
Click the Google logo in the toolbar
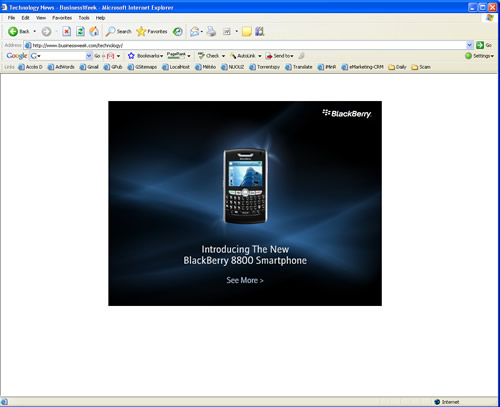[17, 56]
